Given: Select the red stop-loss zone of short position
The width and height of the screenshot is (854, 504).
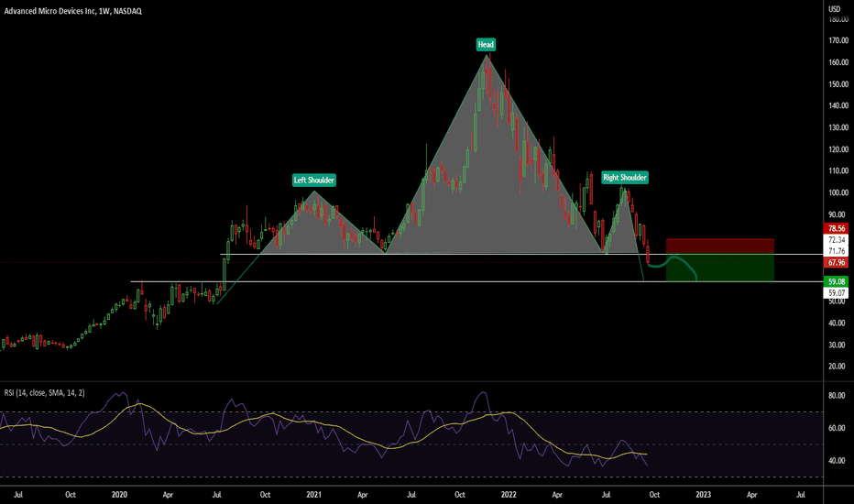Looking at the screenshot, I should [x=720, y=247].
